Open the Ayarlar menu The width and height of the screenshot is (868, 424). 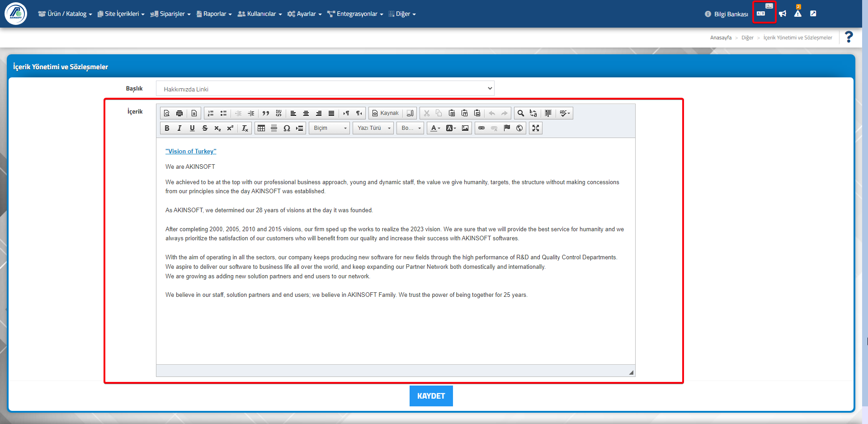pos(305,14)
